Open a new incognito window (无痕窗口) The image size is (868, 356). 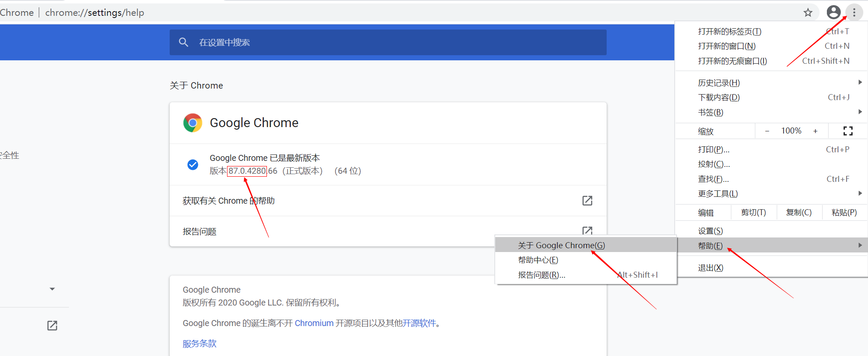click(771, 61)
